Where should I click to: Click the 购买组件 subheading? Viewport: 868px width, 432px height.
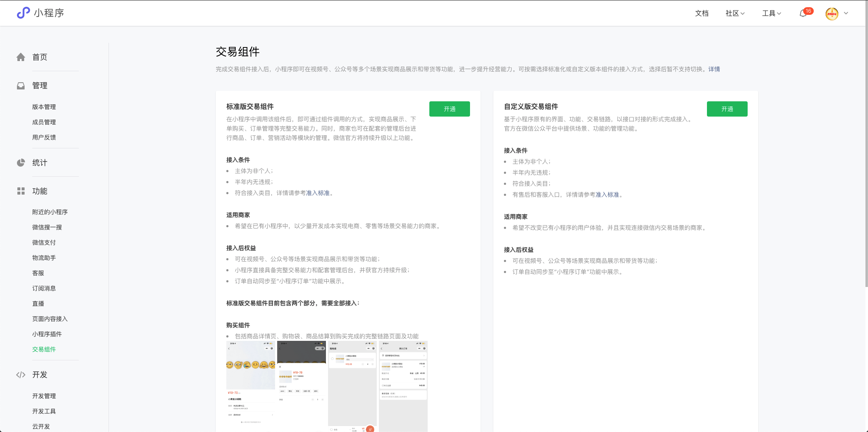pos(238,325)
